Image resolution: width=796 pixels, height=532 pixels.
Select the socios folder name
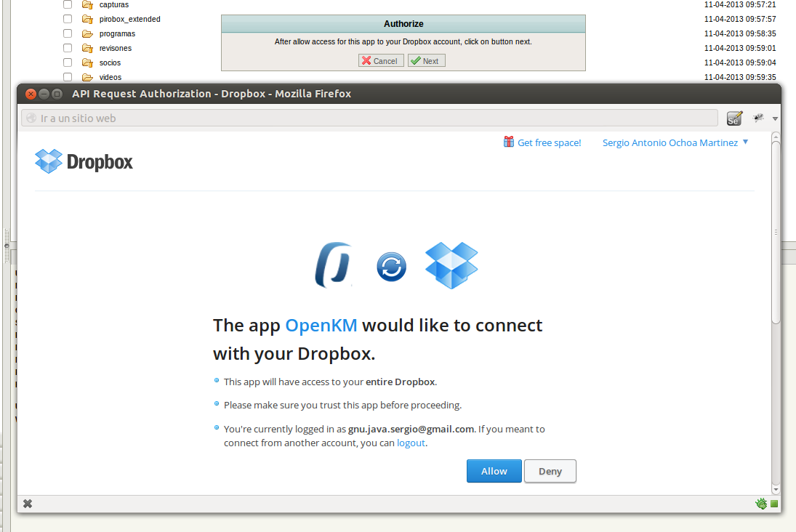[110, 63]
